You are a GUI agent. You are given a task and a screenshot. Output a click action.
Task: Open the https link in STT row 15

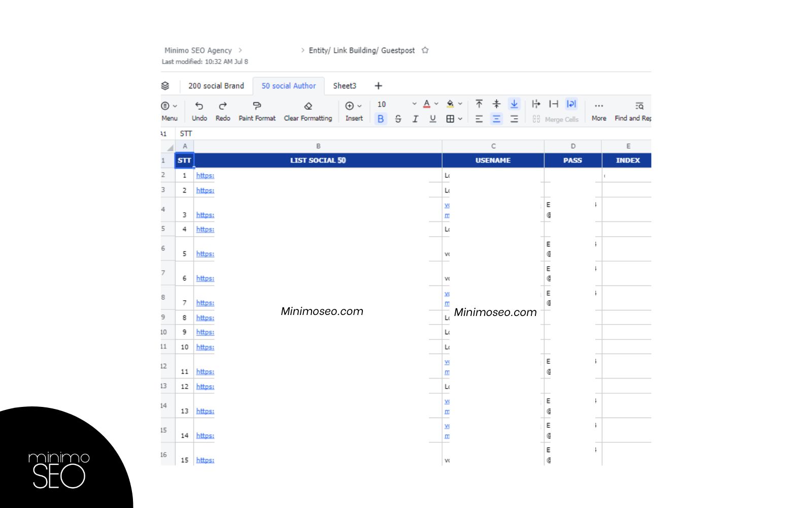coord(205,460)
